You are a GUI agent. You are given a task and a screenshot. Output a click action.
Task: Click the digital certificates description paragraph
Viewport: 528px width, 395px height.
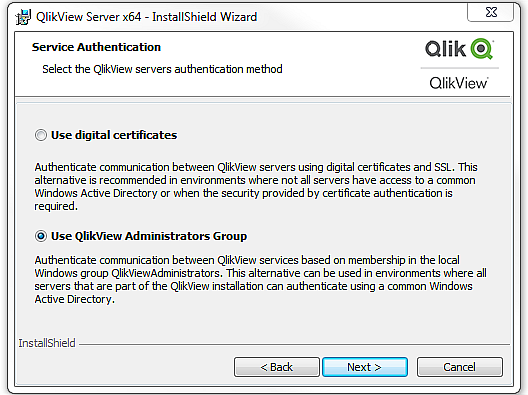point(256,187)
